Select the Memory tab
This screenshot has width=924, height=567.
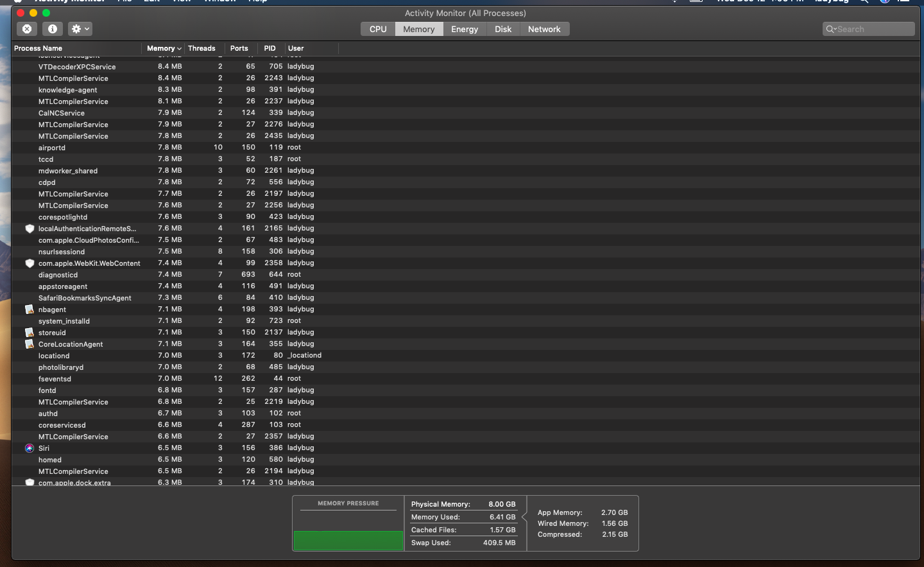(419, 29)
